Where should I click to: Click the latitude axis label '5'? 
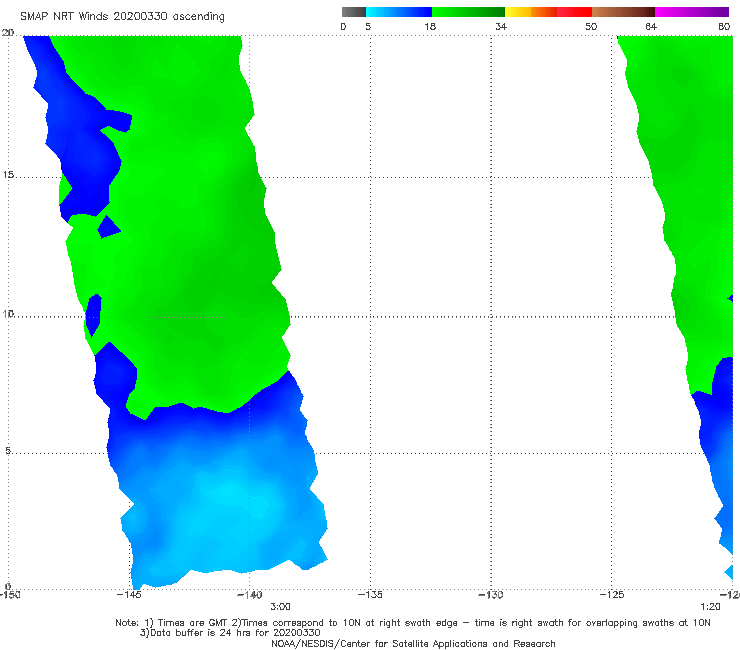tap(8, 450)
